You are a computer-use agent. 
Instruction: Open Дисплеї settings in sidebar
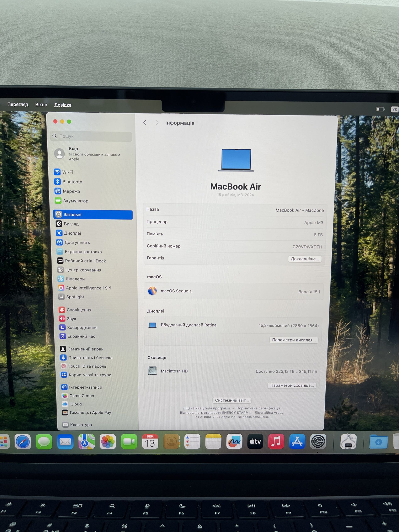[69, 233]
